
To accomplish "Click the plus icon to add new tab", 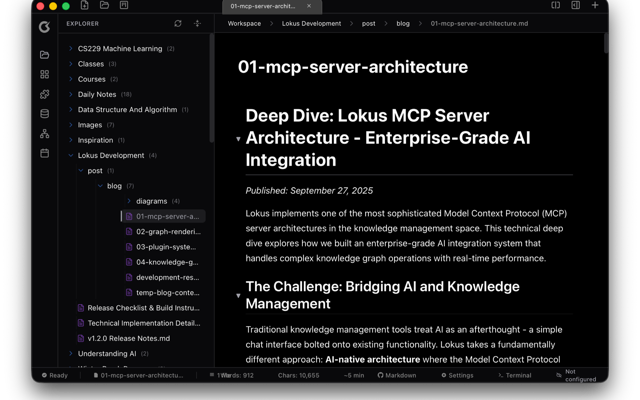I will click(x=595, y=6).
